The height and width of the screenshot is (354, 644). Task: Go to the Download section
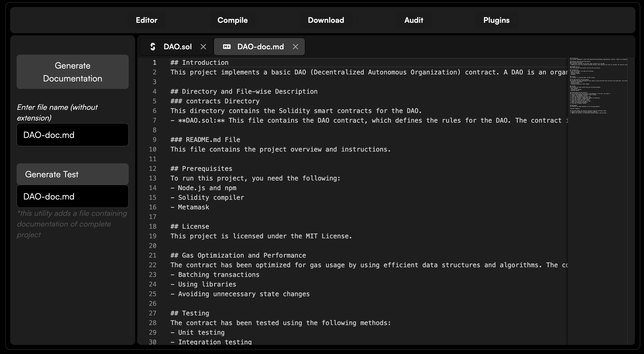point(326,20)
